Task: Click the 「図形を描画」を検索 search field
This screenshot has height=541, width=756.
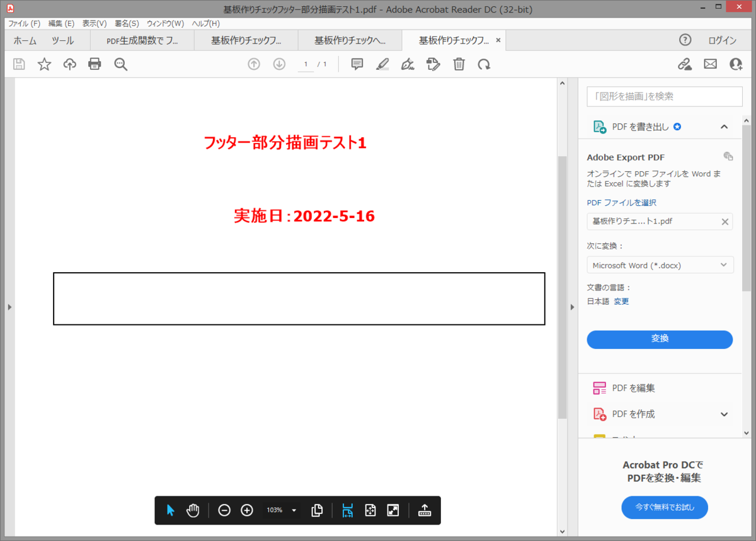Action: tap(665, 96)
